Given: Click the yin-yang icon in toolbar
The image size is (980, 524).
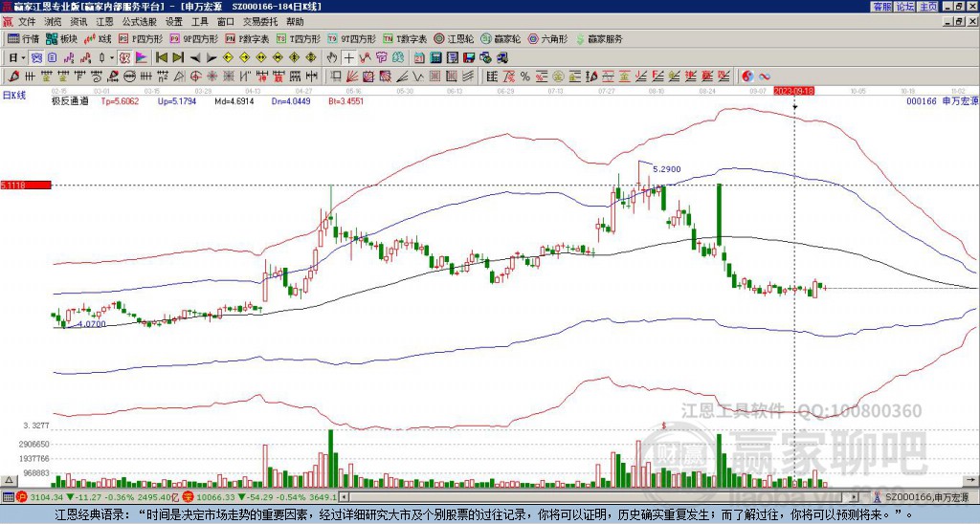Looking at the screenshot, I should (x=747, y=76).
